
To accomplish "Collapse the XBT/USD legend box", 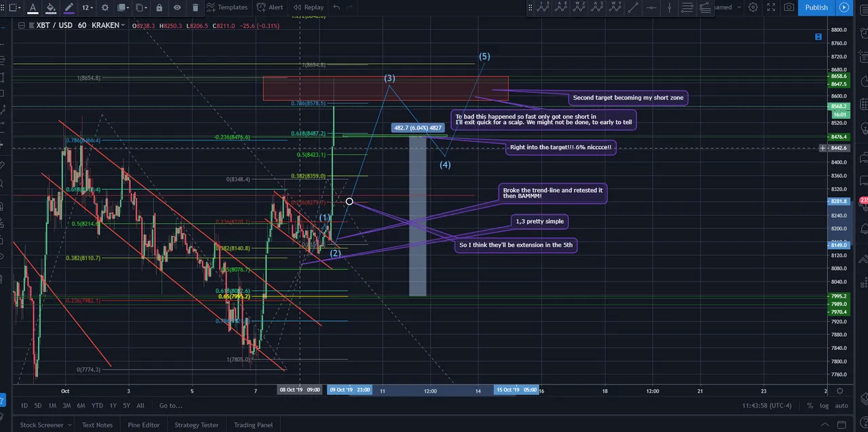I will click(22, 25).
